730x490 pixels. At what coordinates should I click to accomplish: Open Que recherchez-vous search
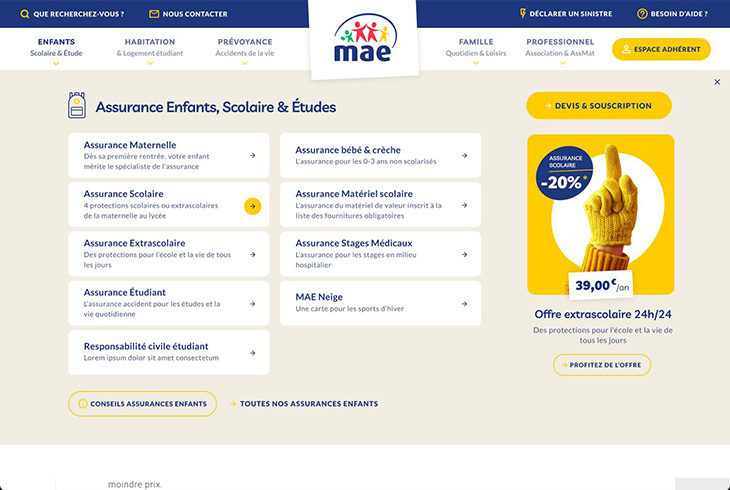[x=72, y=14]
